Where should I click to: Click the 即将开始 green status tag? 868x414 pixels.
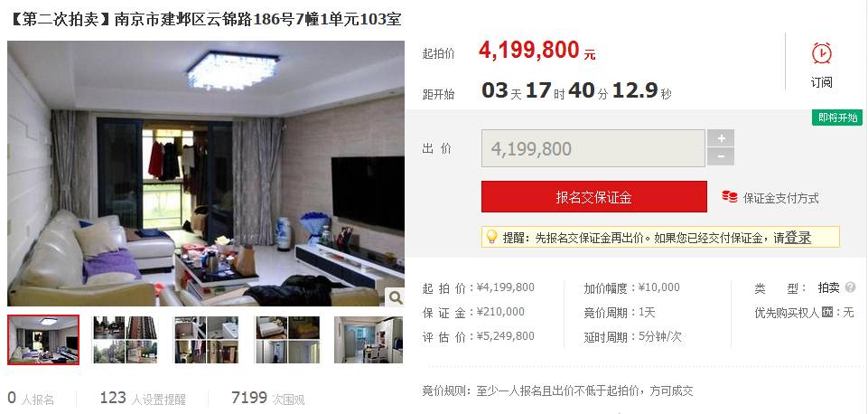(x=837, y=118)
